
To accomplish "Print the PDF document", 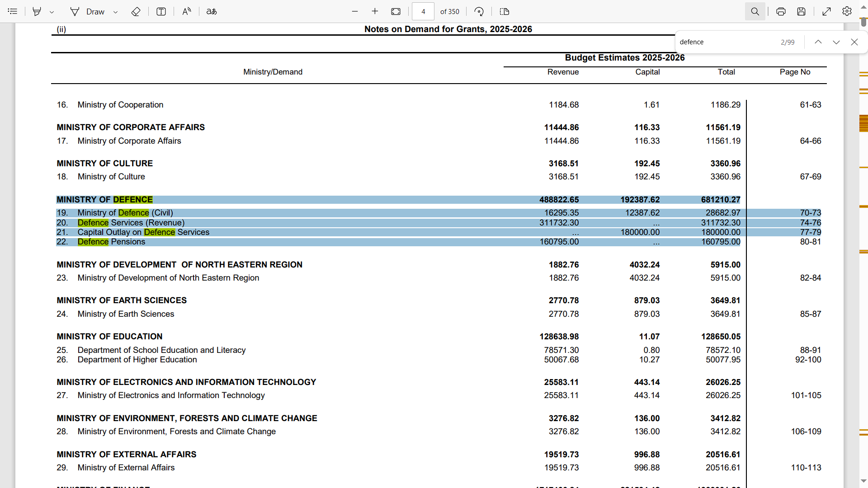I will click(x=781, y=11).
